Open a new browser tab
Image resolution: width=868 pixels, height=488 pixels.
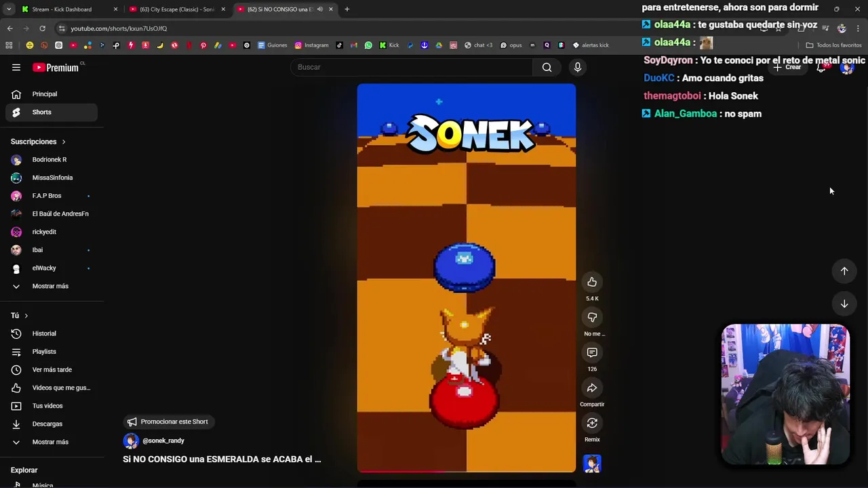347,9
